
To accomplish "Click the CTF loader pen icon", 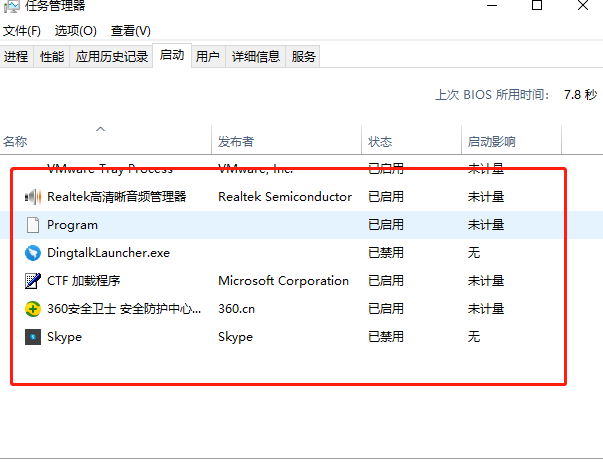I will point(33,281).
